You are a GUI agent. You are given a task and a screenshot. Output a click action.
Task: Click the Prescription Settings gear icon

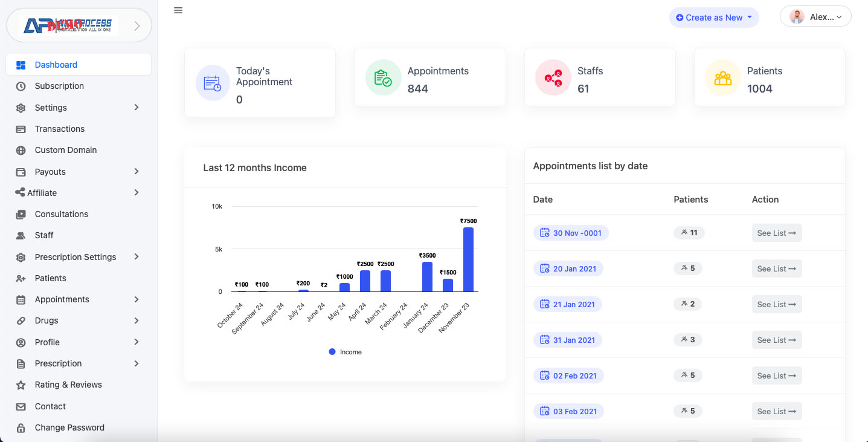click(21, 257)
